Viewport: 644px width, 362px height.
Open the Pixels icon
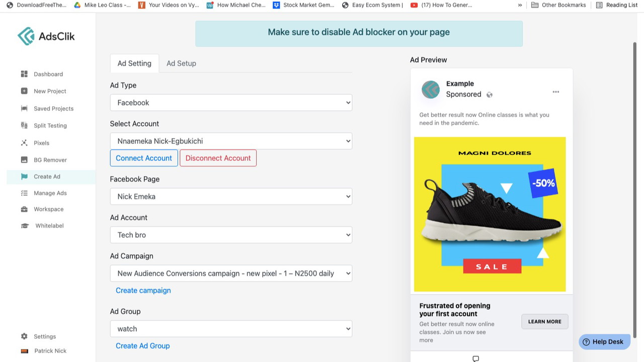tap(24, 143)
